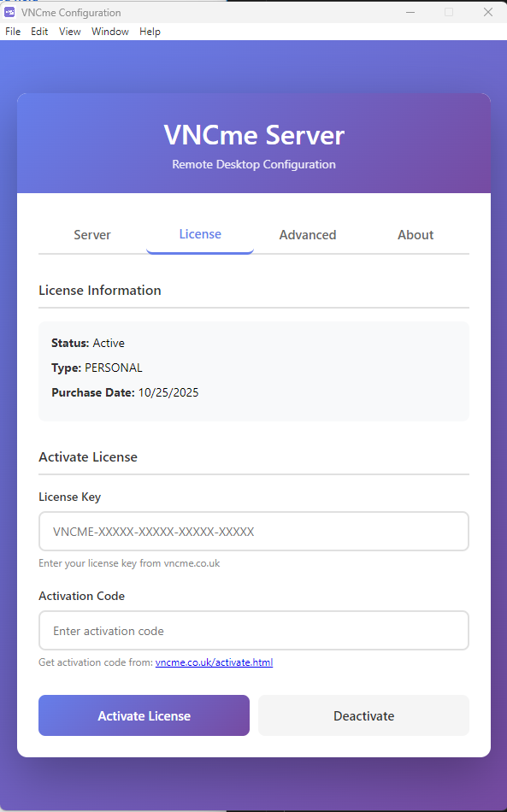Open the File menu
Screen dimensions: 507x812
[x=13, y=31]
